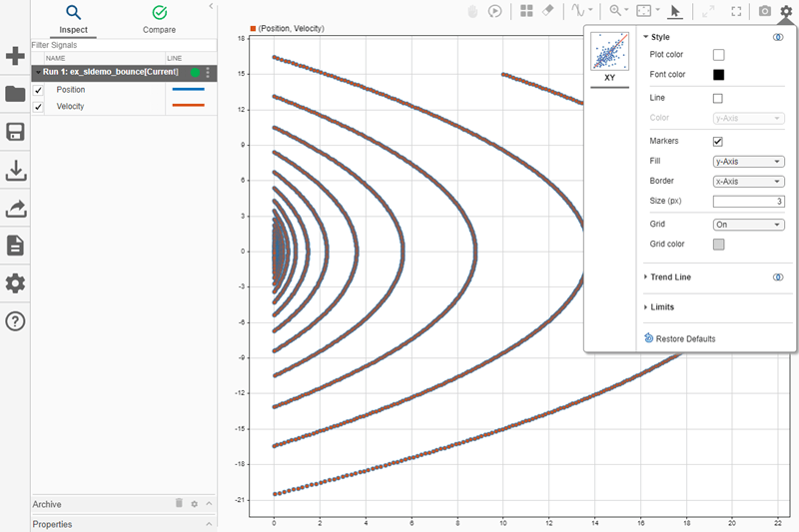
Task: Open the Font color swatch
Action: click(x=718, y=75)
